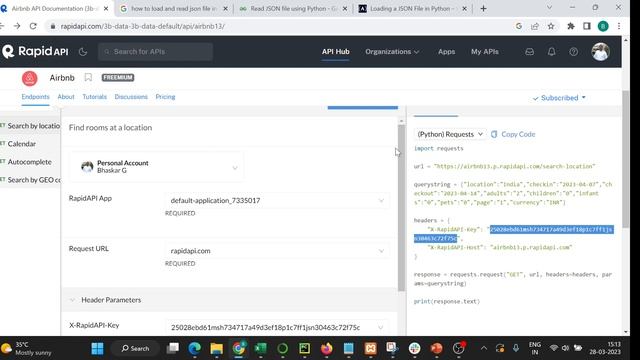Close the Airbnb API Documentation tab
The width and height of the screenshot is (640, 360).
pos(106,9)
